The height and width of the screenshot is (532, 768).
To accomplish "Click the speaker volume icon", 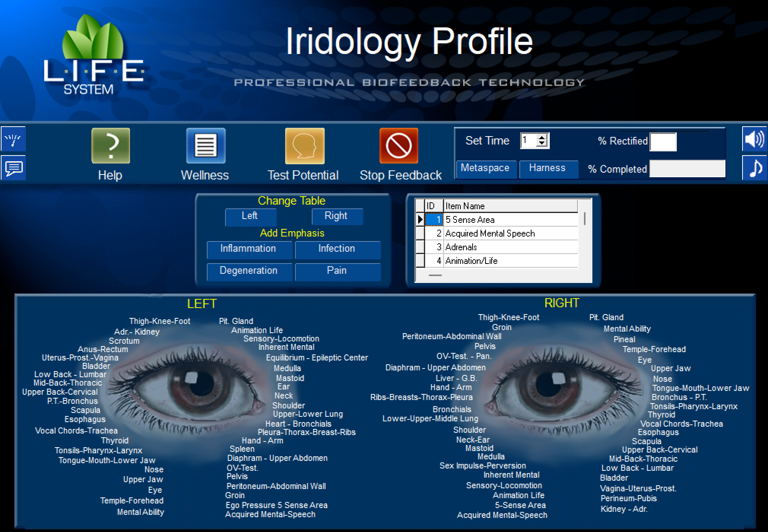I will pyautogui.click(x=755, y=140).
